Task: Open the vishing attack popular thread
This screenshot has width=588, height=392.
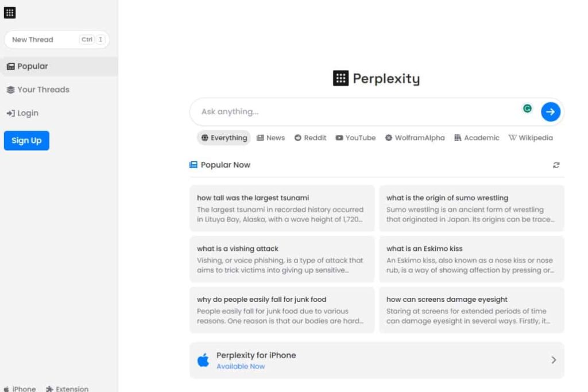Action: 282,259
